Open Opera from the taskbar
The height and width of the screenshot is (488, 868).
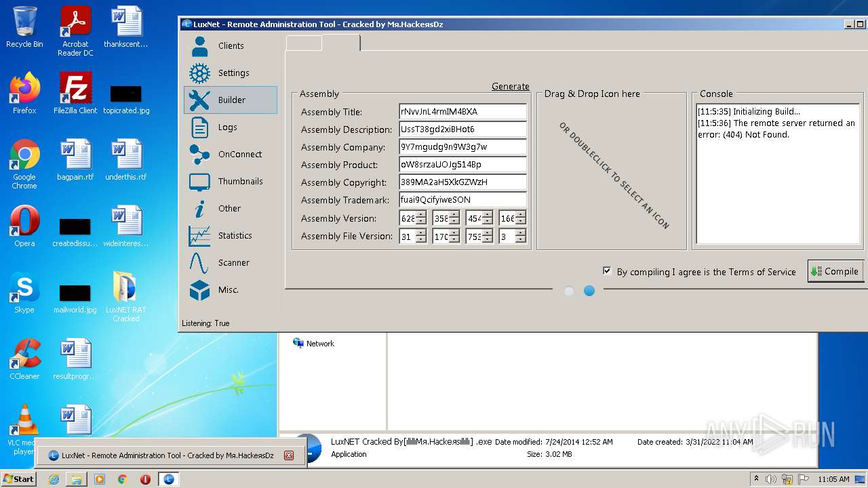pos(145,479)
